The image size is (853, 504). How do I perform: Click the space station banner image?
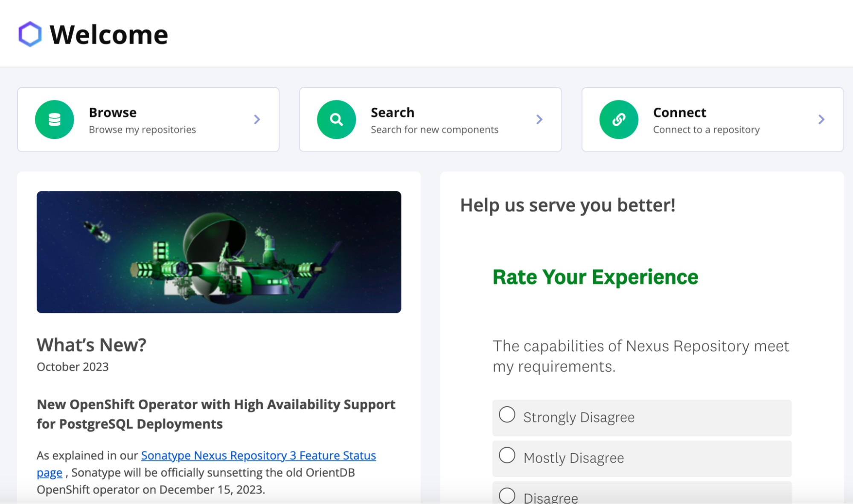point(218,252)
